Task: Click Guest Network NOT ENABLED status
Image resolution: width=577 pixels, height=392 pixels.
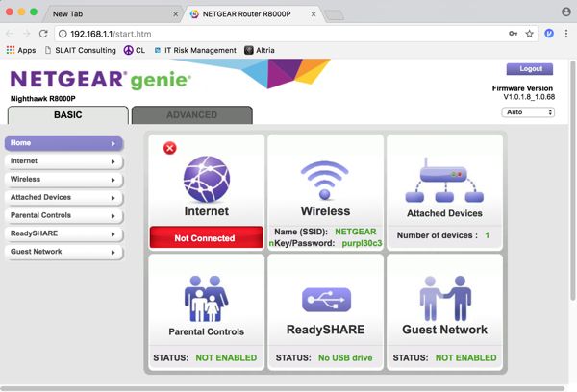Action: pos(465,357)
